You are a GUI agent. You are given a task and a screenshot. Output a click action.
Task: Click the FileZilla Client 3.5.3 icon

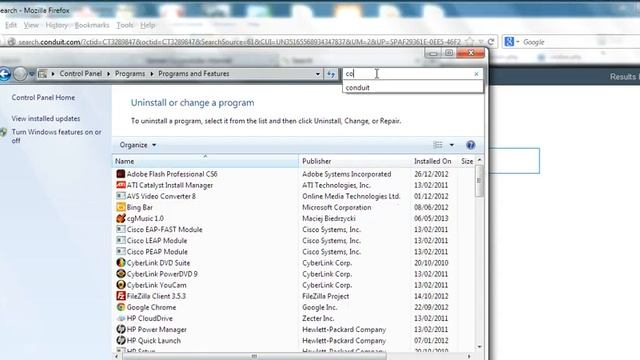pos(120,296)
